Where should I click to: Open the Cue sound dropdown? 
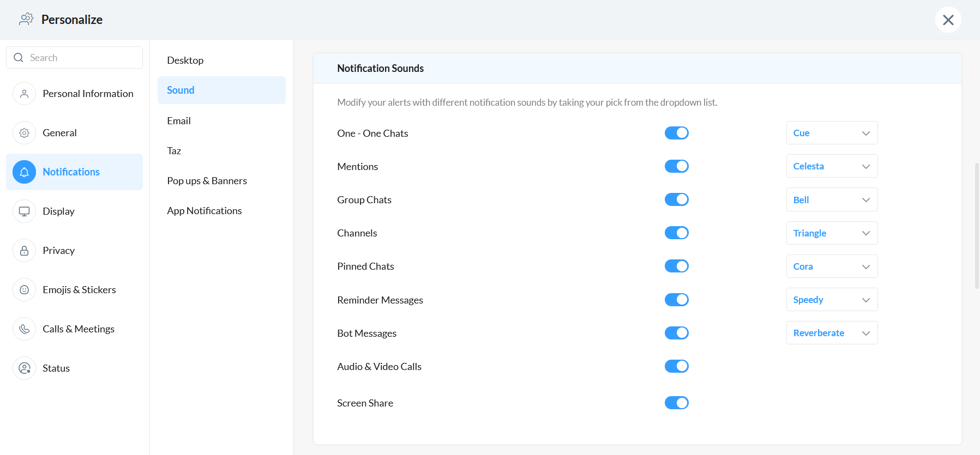[x=832, y=133]
